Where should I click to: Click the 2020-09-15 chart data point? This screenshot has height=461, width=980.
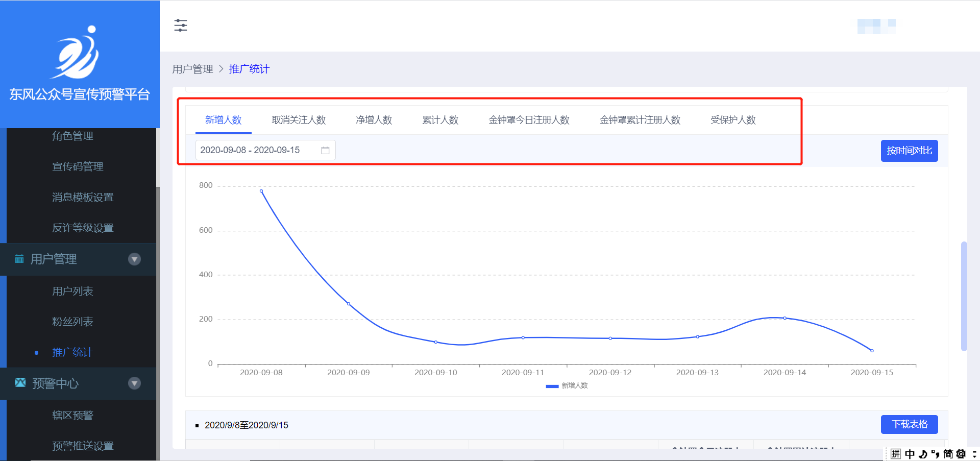872,351
